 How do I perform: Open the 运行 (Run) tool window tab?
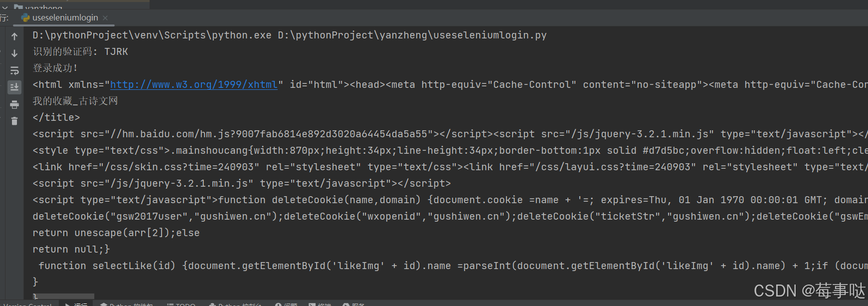(76, 304)
